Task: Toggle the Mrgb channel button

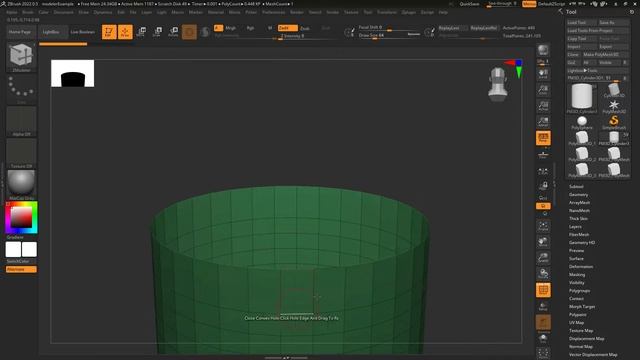Action: click(x=231, y=28)
